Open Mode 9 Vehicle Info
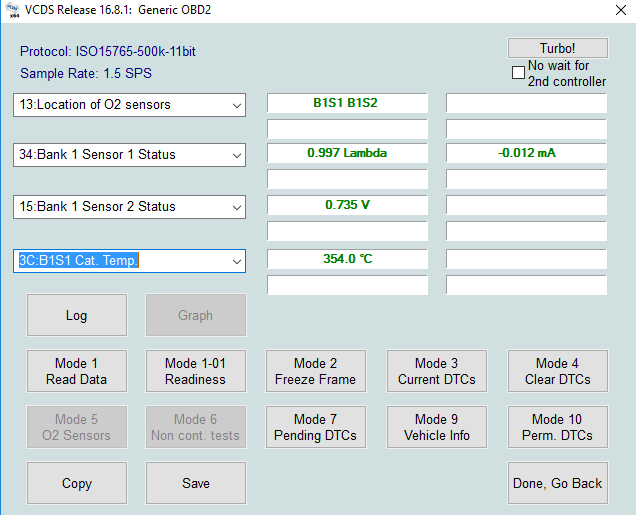Screen dimensions: 636x515 (x=436, y=427)
